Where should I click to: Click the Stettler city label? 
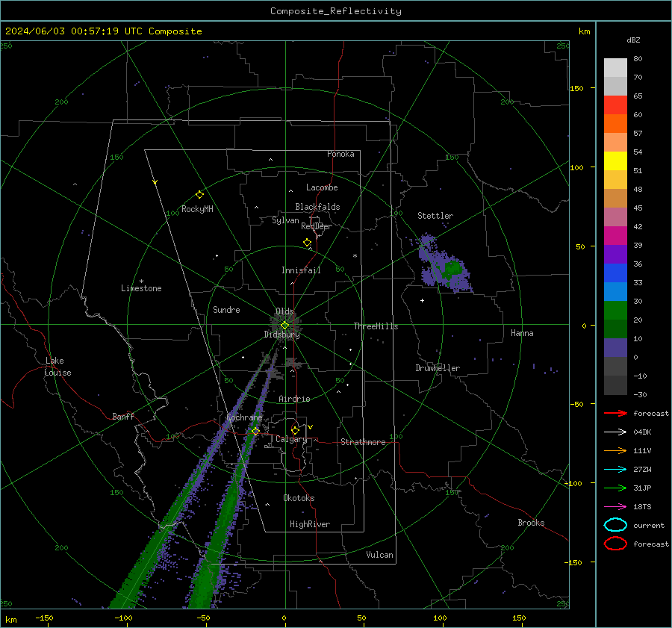(x=435, y=216)
